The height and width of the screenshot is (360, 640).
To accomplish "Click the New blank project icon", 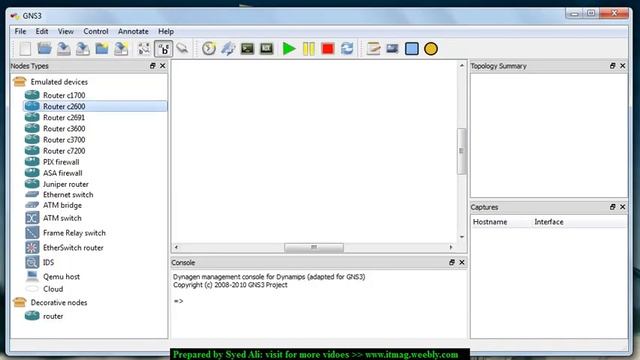I will (25, 49).
